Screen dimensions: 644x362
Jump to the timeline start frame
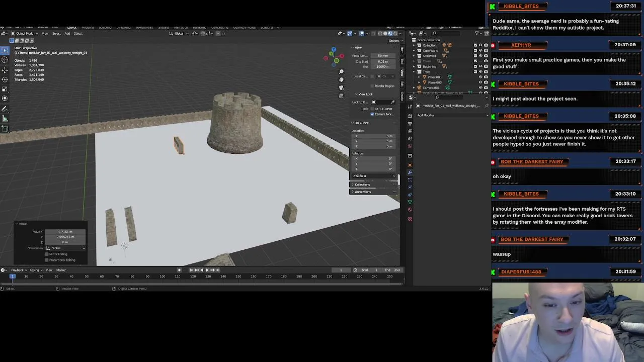(x=191, y=270)
